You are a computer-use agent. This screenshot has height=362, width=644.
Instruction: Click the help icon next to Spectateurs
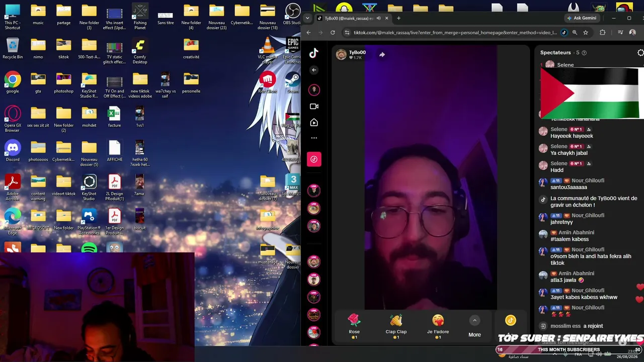(x=584, y=53)
